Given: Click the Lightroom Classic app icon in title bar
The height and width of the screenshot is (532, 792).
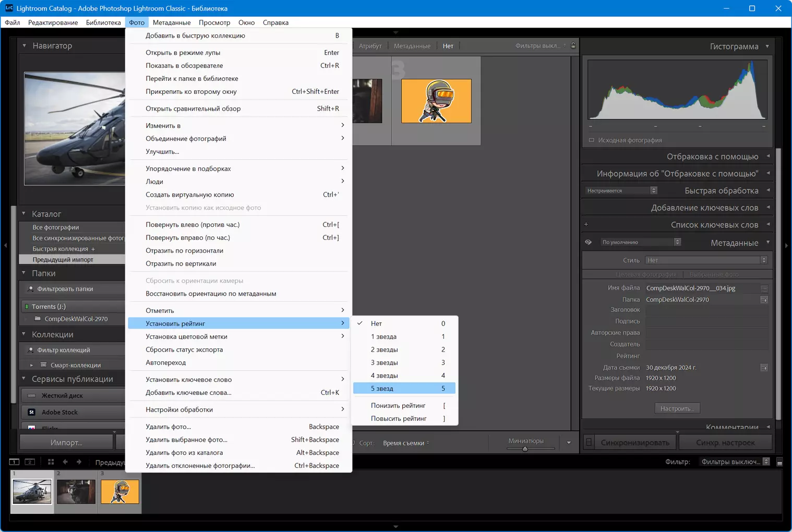Looking at the screenshot, I should pyautogui.click(x=9, y=8).
